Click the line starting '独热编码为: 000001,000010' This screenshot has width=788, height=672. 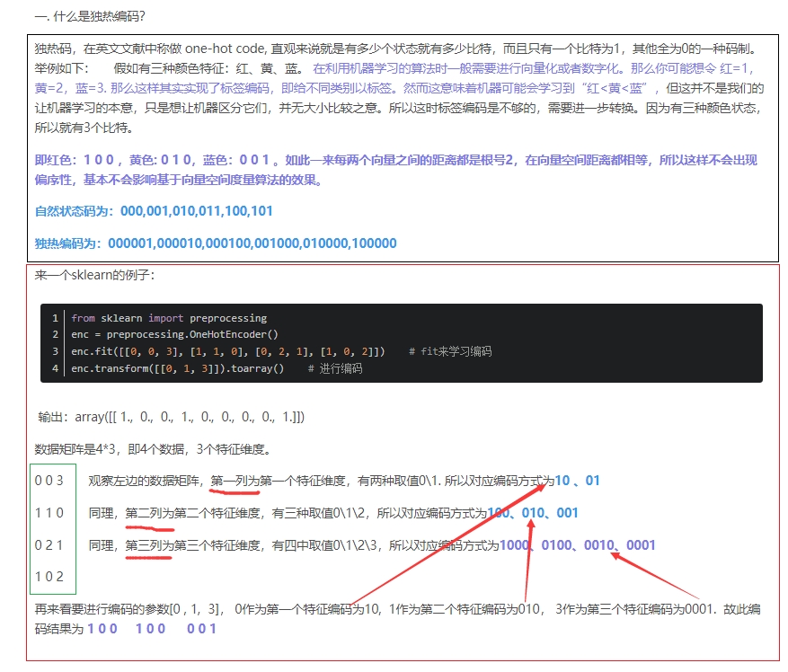point(216,243)
